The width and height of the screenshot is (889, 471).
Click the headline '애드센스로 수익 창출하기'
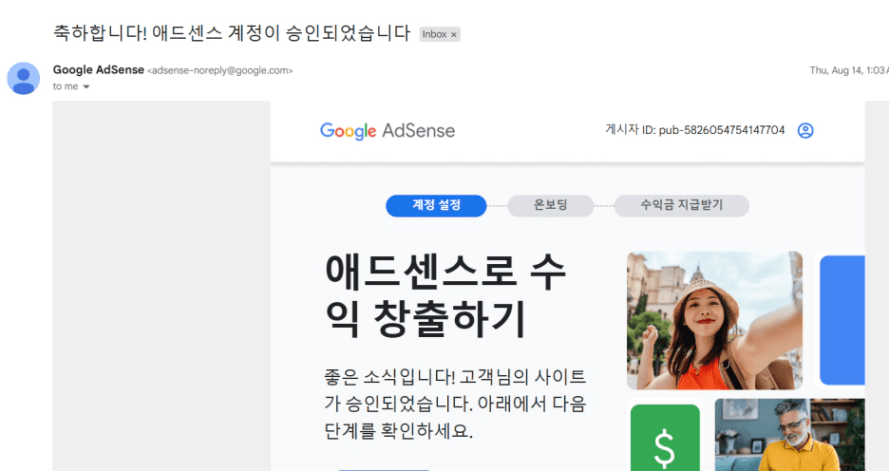(x=446, y=295)
